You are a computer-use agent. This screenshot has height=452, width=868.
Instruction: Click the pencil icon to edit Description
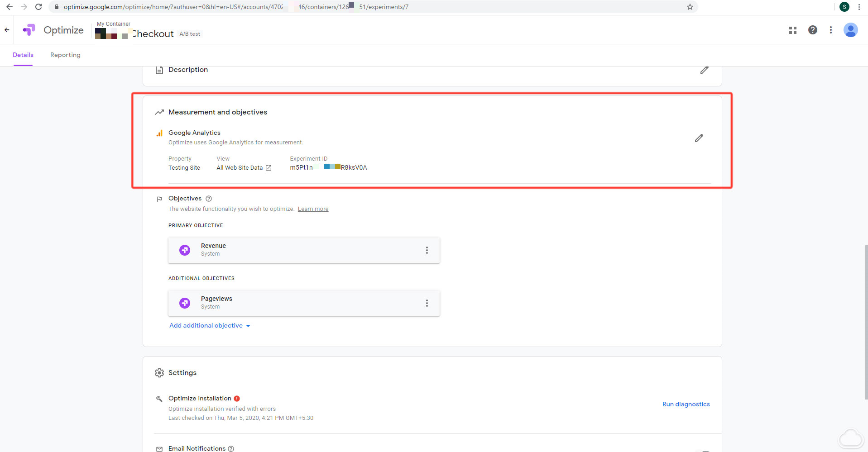pos(704,70)
